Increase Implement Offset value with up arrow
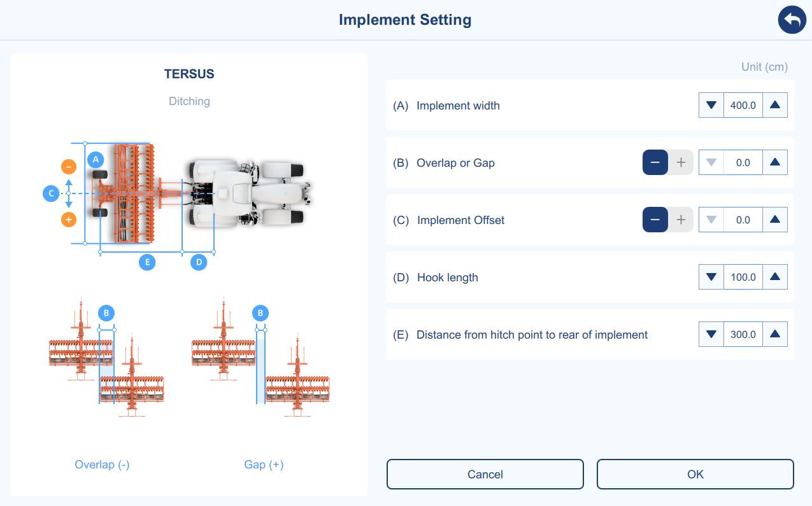Viewport: 812px width, 506px height. point(775,220)
